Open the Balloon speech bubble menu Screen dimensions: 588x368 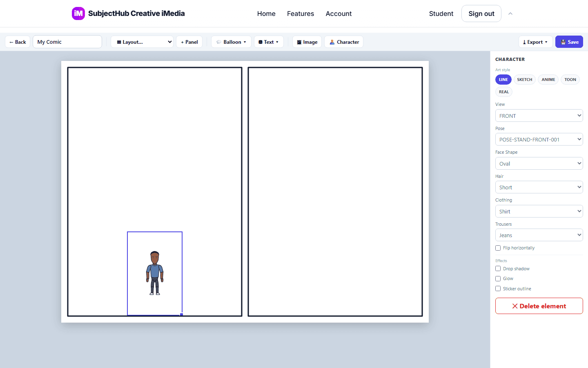231,42
